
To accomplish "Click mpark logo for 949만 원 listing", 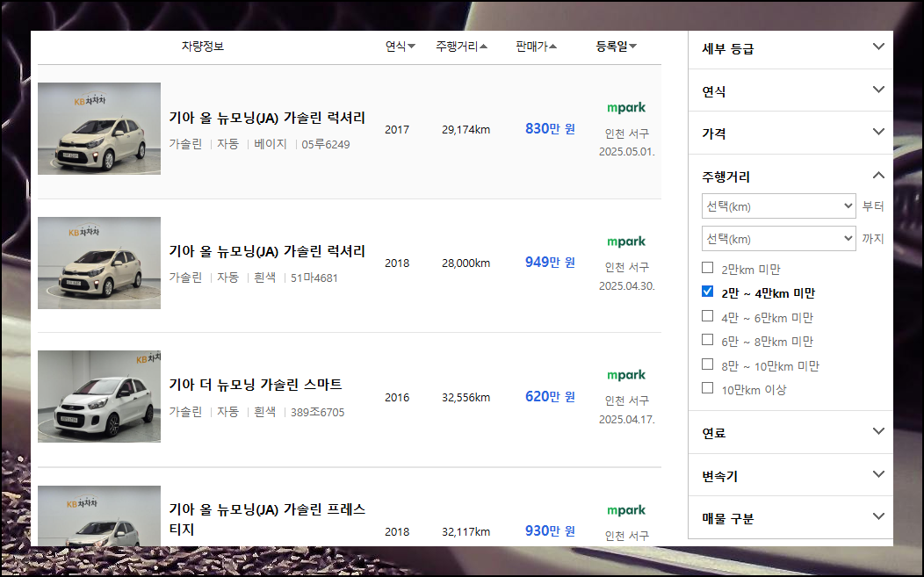I will [x=626, y=242].
